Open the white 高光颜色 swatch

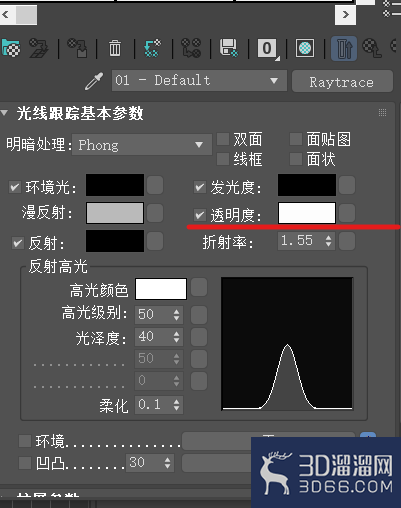click(x=161, y=289)
